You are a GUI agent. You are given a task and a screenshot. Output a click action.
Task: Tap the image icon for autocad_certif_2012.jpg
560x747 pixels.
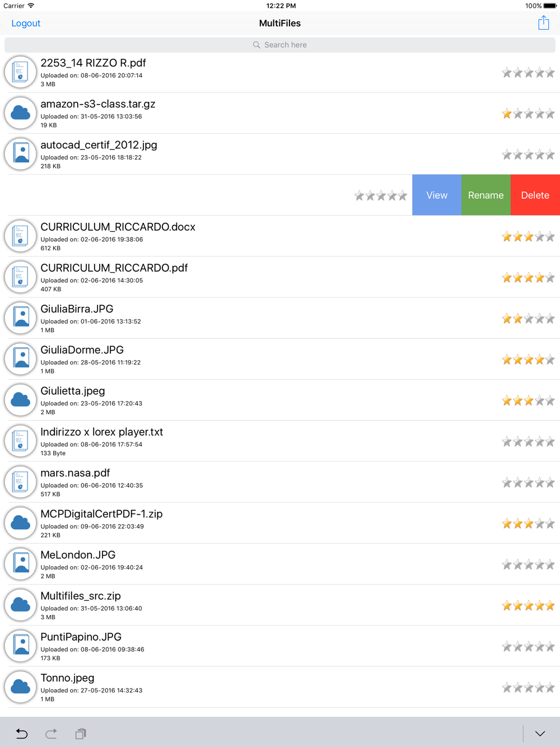21,153
